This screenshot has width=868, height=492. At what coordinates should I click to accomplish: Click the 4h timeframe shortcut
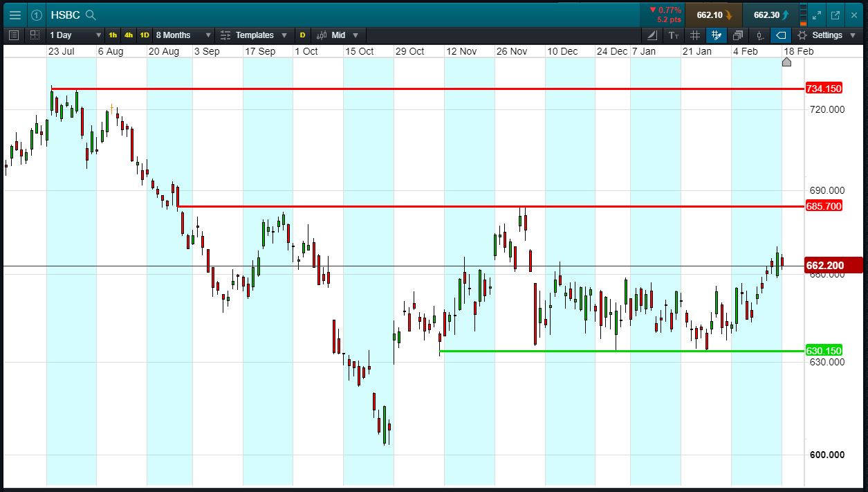[x=129, y=35]
